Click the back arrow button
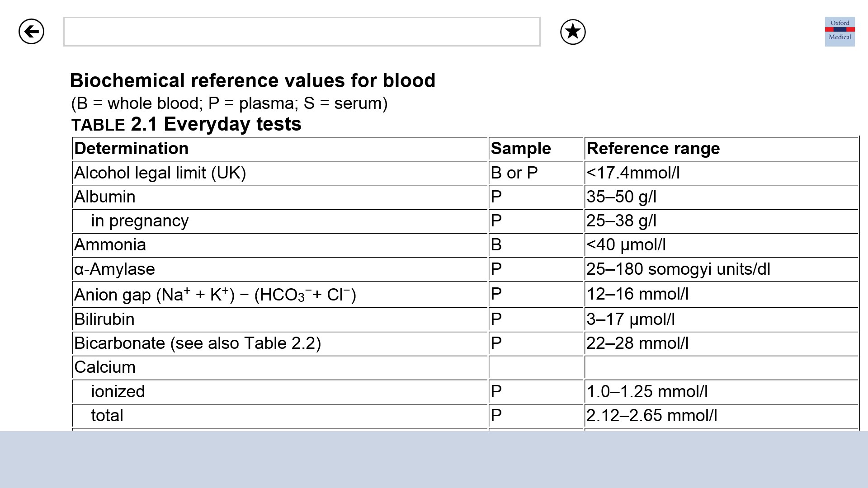Viewport: 868px width, 488px height. (x=31, y=32)
